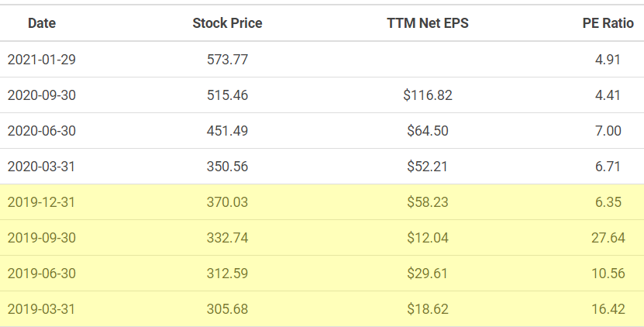644x327 pixels.
Task: Select the 2020-09-30 date cell
Action: coord(42,95)
